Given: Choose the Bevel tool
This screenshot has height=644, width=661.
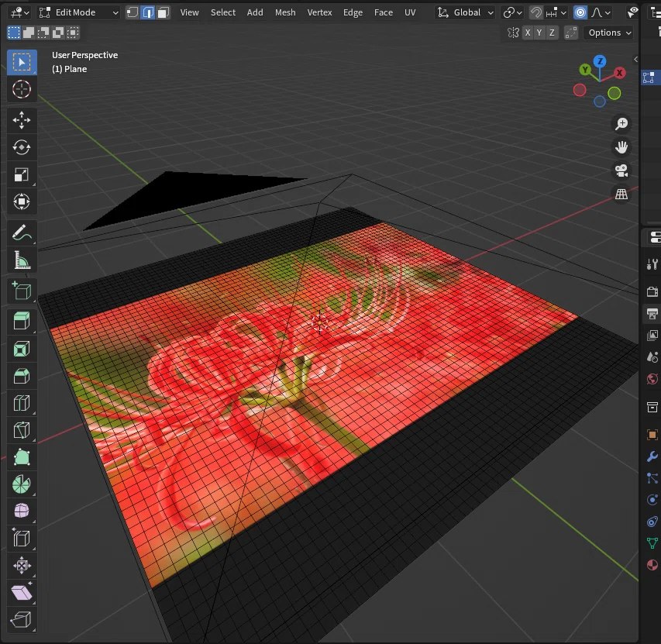Looking at the screenshot, I should [22, 376].
